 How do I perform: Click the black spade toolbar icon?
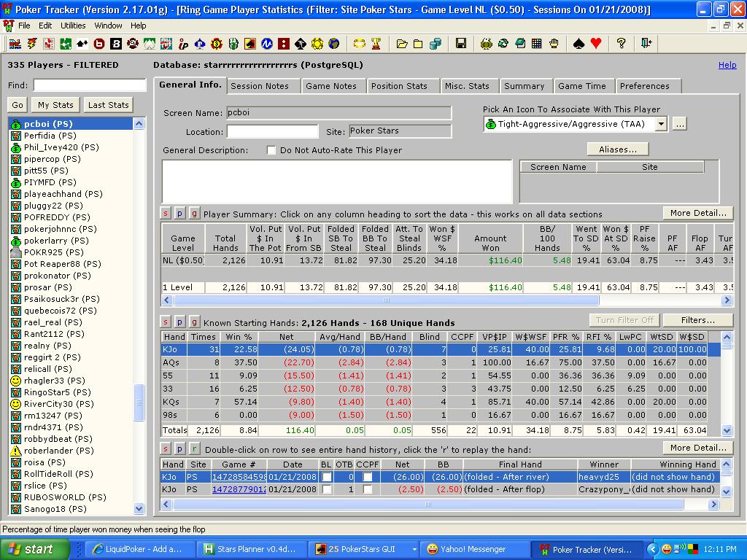[578, 44]
